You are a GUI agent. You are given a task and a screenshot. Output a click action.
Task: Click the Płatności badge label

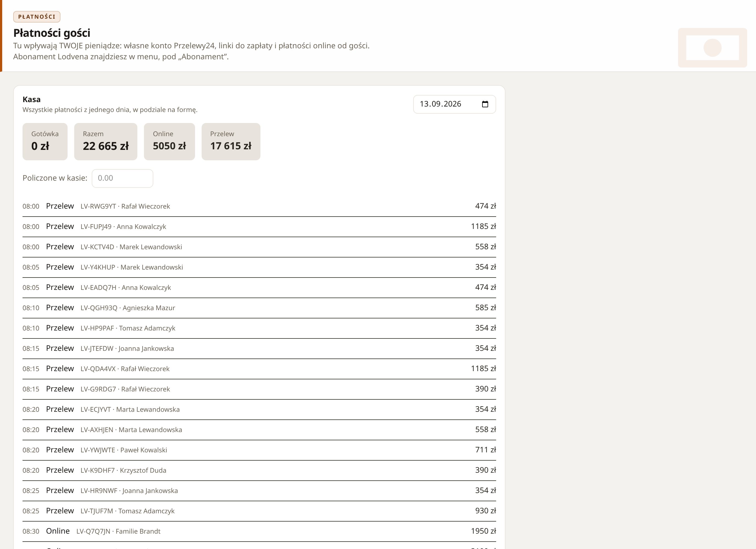click(x=37, y=17)
